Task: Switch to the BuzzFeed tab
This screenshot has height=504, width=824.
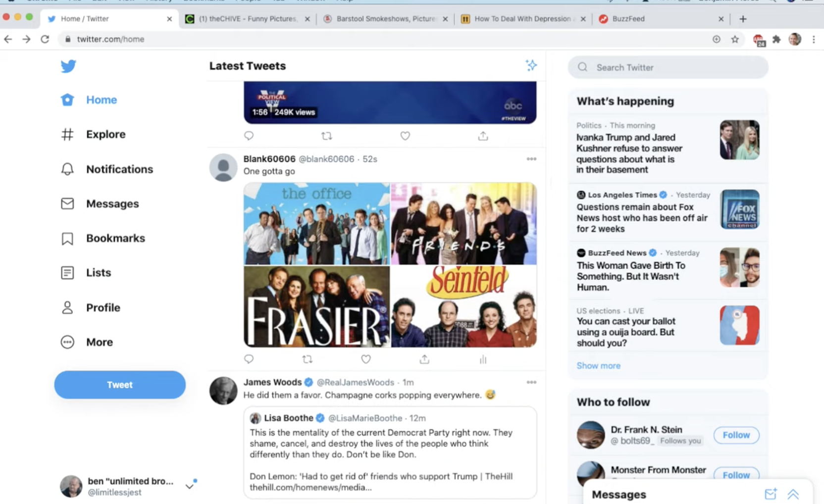Action: 662,19
